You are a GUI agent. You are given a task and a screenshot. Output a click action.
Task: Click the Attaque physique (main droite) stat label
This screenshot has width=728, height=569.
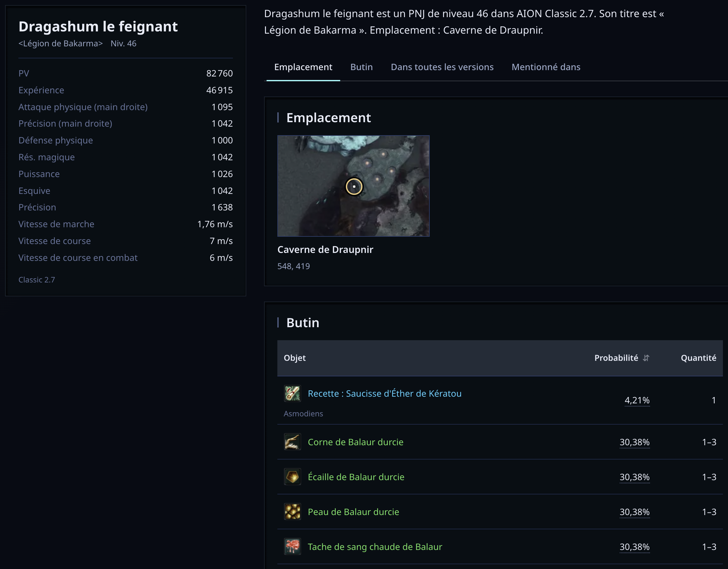[83, 107]
